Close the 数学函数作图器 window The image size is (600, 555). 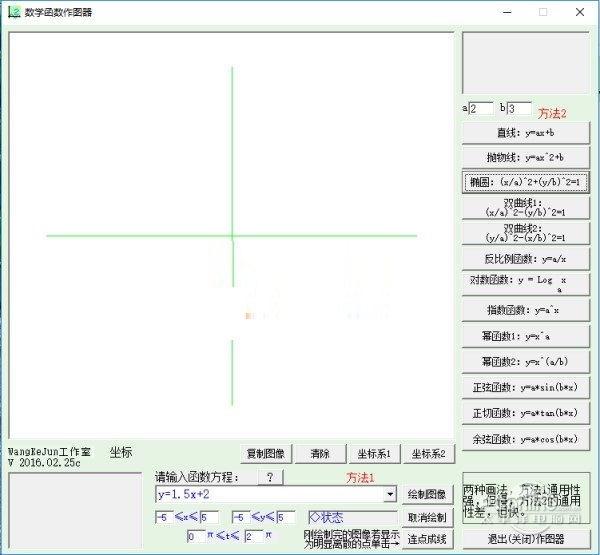pos(580,12)
